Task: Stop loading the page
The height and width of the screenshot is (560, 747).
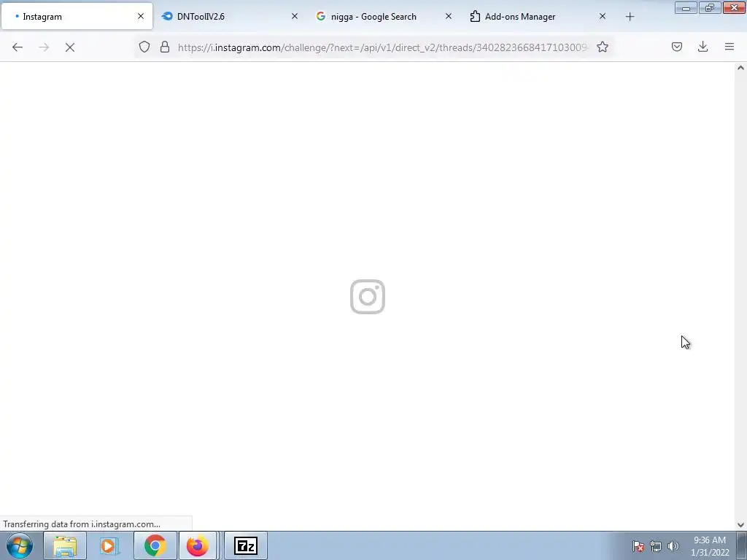Action: click(x=70, y=47)
